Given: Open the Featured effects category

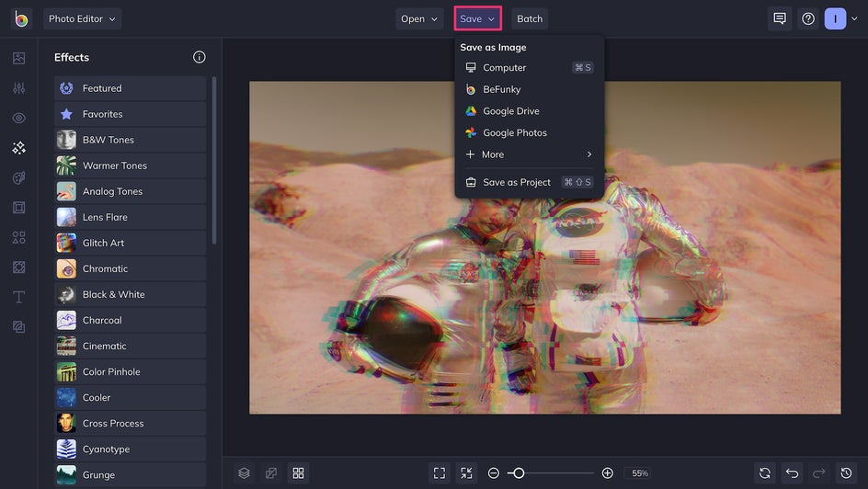Looking at the screenshot, I should pos(130,88).
